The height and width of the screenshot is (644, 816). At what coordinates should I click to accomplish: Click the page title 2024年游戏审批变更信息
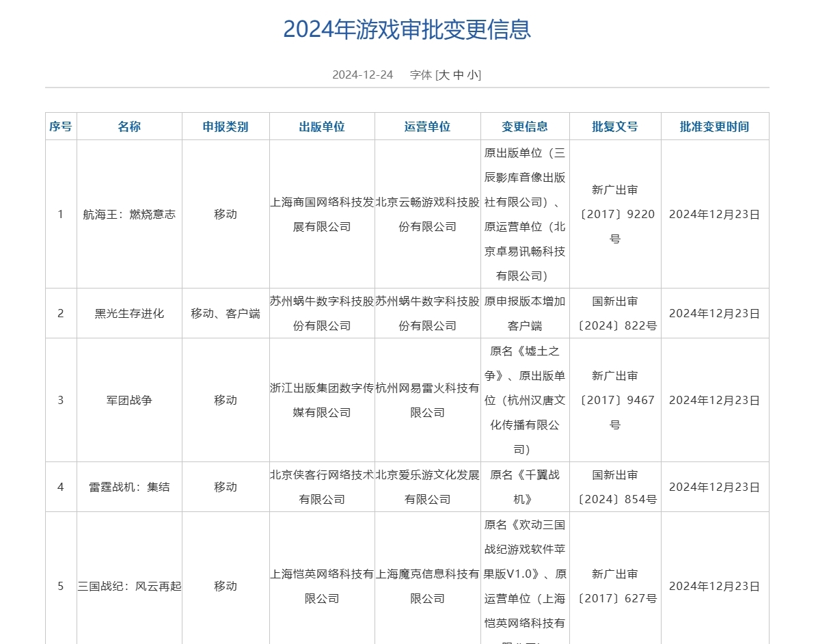407,29
